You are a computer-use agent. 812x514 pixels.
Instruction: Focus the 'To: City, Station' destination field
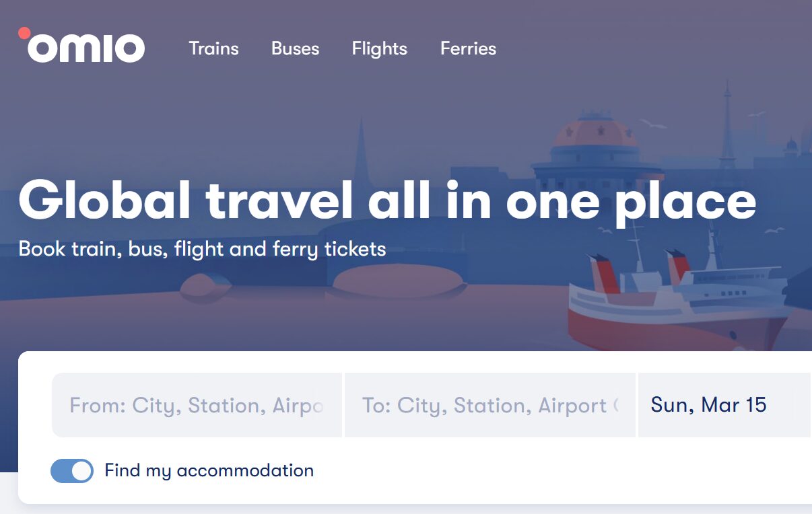(x=489, y=405)
